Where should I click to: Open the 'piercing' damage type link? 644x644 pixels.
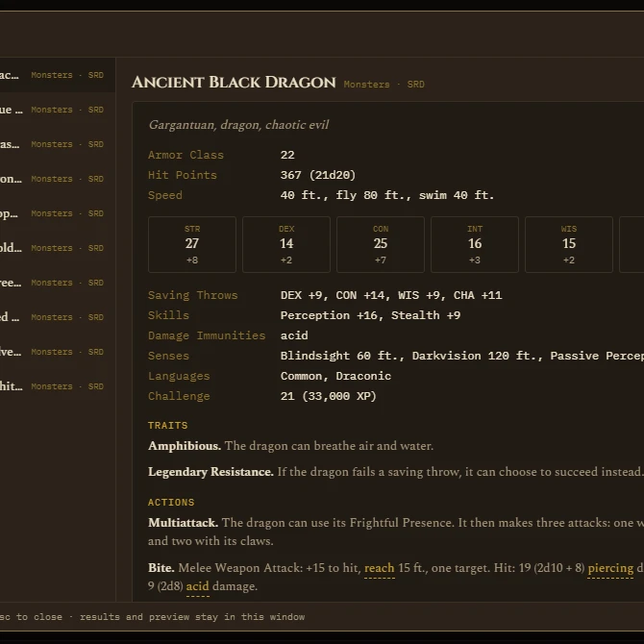610,568
